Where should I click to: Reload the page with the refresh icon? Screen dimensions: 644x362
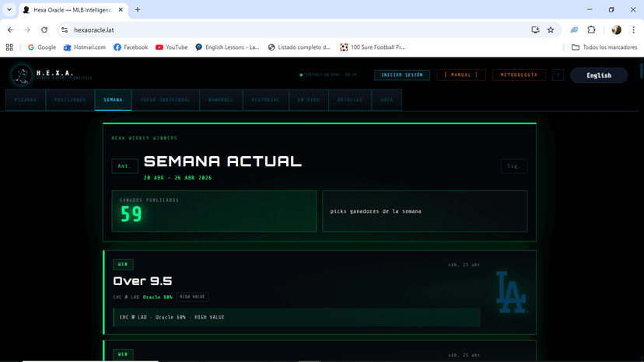(x=44, y=30)
